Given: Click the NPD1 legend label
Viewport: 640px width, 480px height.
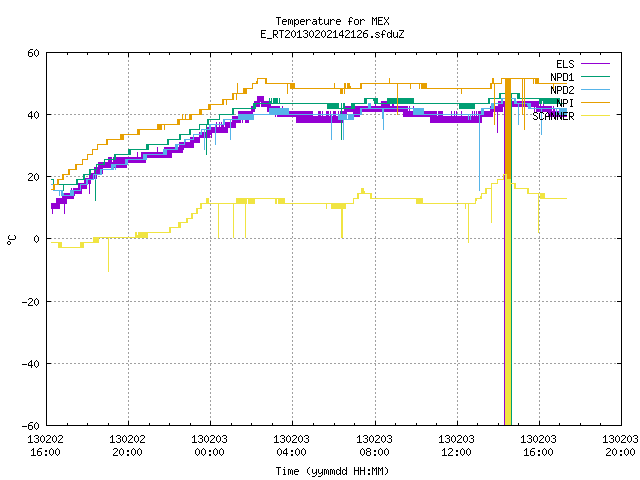Looking at the screenshot, I should tap(562, 77).
